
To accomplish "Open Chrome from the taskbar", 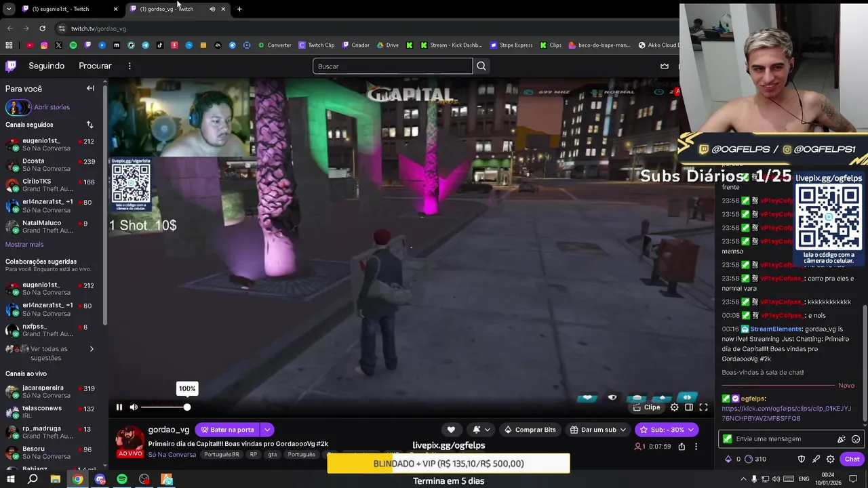I will coord(78,479).
